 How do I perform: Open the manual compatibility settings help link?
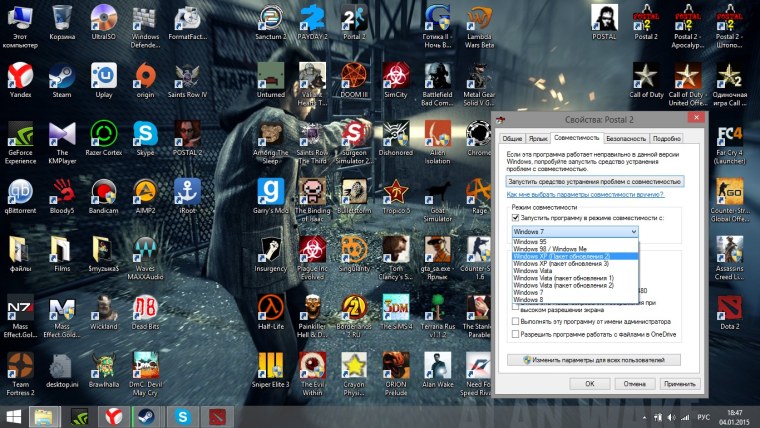pyautogui.click(x=585, y=194)
